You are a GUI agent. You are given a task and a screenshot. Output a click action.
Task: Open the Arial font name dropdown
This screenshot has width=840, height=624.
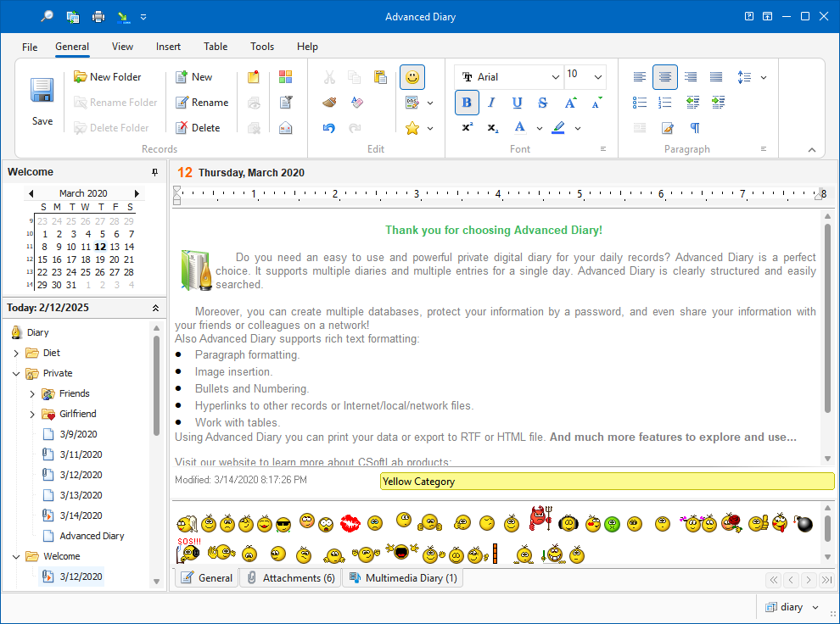pyautogui.click(x=556, y=77)
